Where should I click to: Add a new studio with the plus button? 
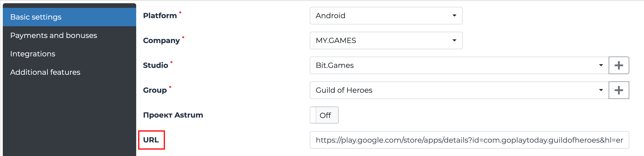click(619, 65)
